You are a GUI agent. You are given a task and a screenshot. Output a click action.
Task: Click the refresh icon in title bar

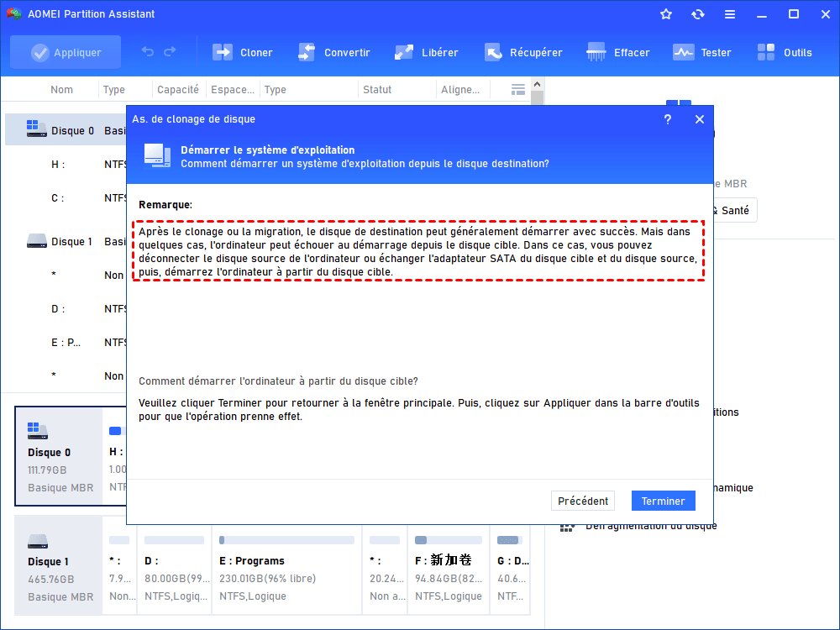click(x=697, y=14)
